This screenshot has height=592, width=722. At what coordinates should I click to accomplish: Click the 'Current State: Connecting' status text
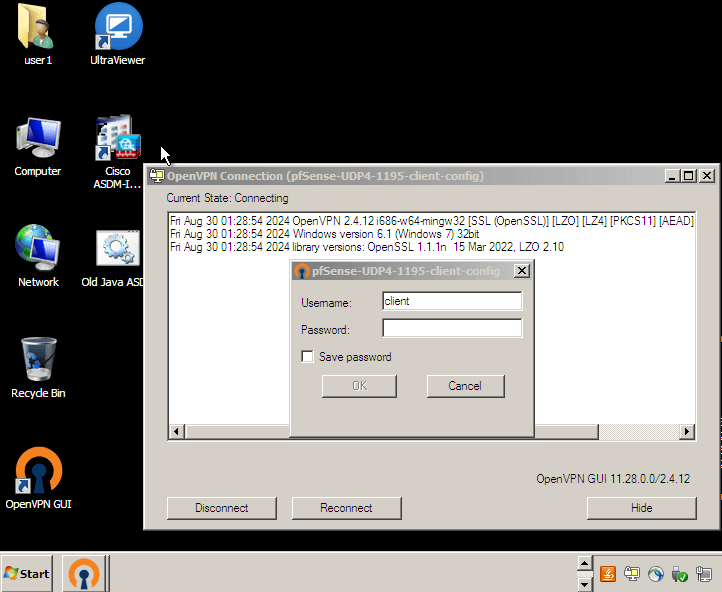[227, 198]
